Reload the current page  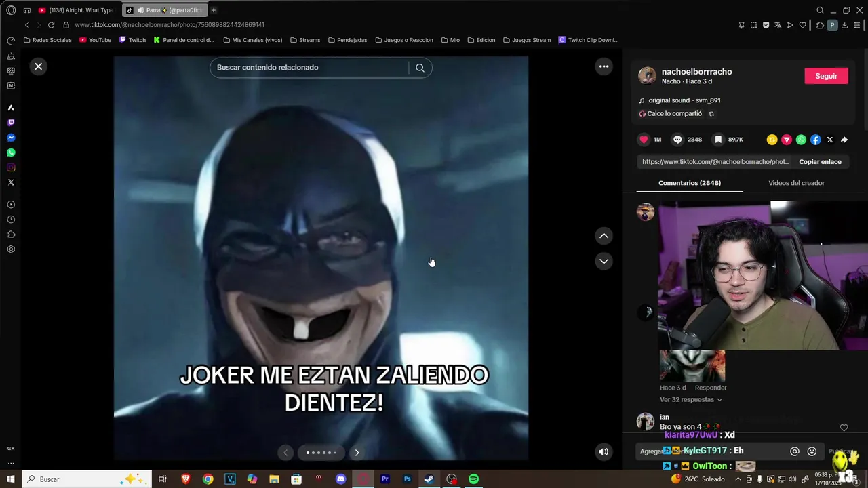(51, 25)
